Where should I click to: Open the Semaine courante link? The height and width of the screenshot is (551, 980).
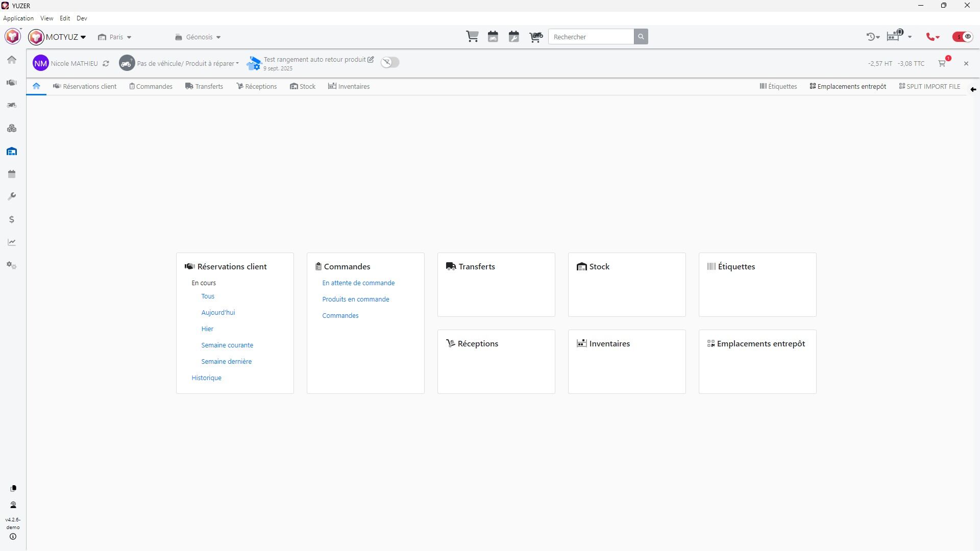227,345
